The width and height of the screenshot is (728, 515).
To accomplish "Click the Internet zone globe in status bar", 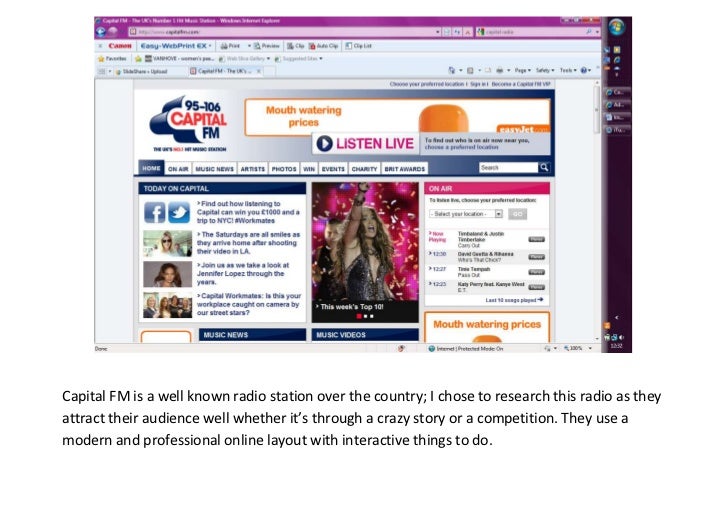I will tap(431, 349).
